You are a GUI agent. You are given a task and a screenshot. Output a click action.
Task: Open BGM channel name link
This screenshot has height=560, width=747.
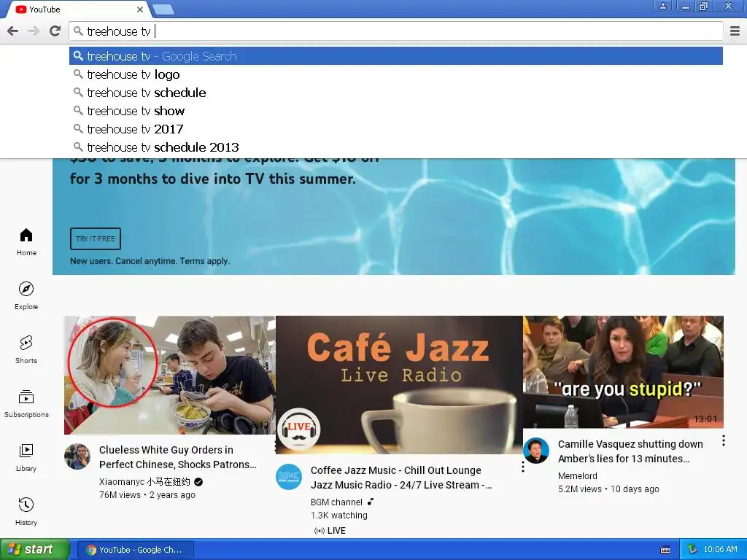tap(336, 502)
